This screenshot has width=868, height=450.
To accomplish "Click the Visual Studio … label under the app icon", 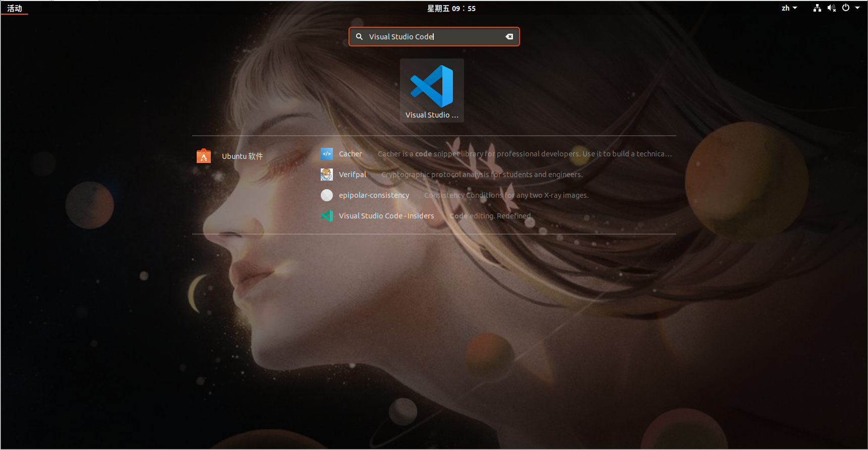I will pos(432,115).
